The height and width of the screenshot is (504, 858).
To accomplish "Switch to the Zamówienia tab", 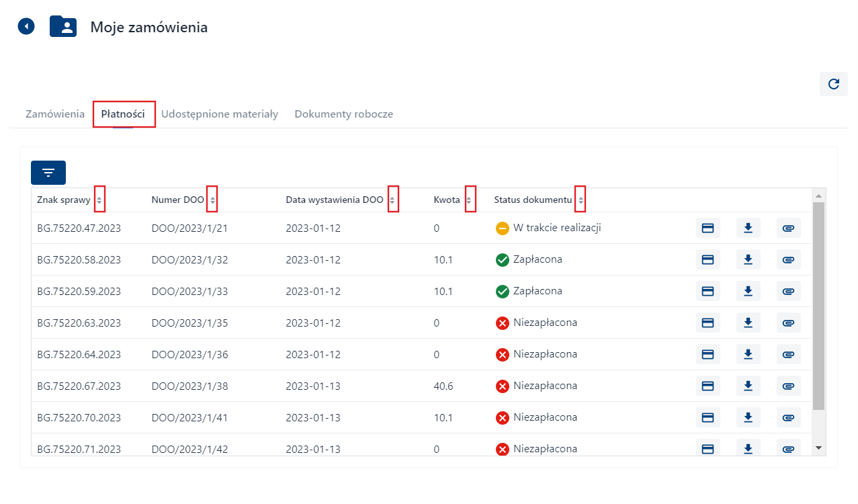I will 54,114.
